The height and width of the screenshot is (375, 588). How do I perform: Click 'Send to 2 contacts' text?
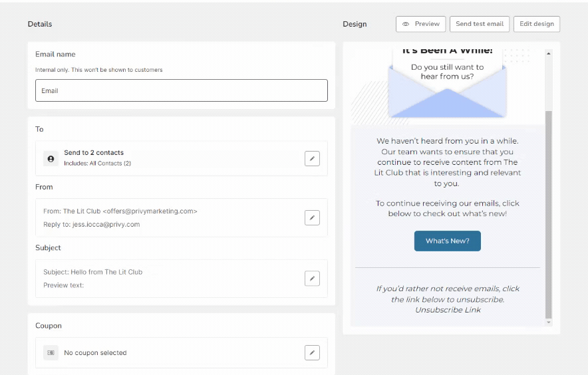tap(94, 153)
